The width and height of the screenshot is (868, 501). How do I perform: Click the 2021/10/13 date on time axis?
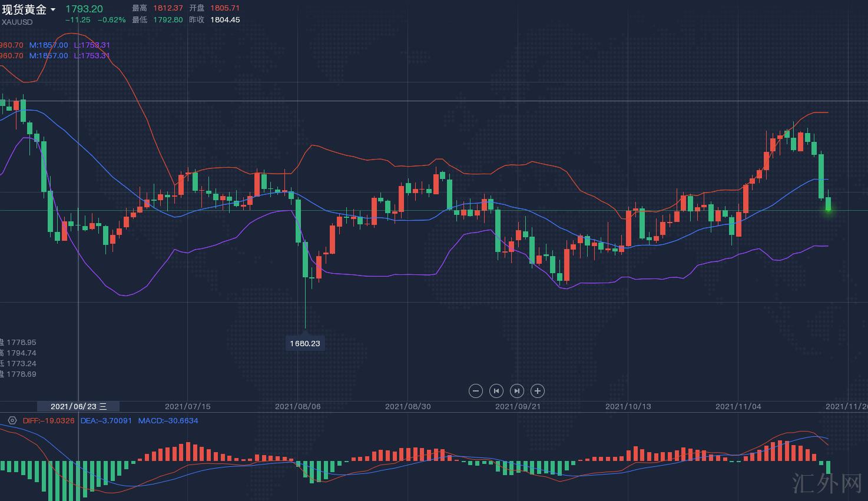point(628,406)
